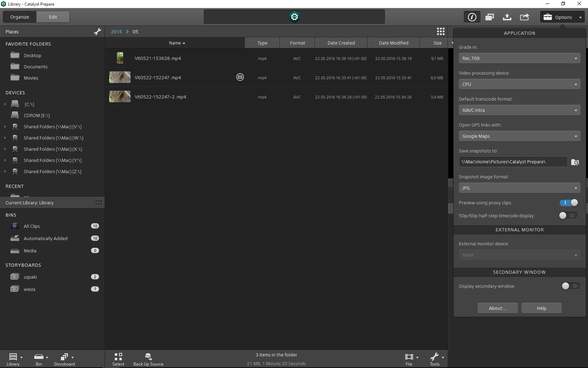
Task: Click the 05 breadcrumb folder
Action: pyautogui.click(x=135, y=31)
